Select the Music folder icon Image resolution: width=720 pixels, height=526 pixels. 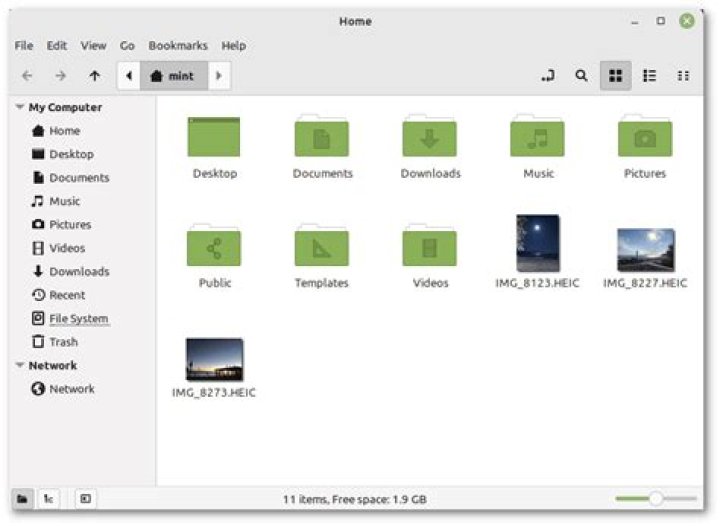pos(538,136)
